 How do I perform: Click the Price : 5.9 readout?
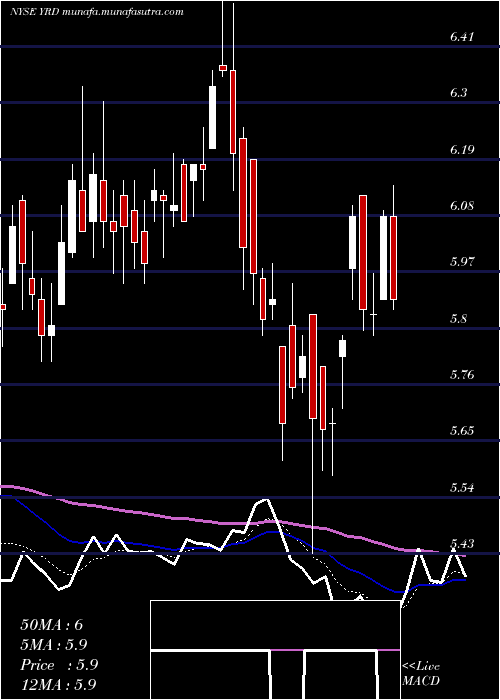pos(59,665)
